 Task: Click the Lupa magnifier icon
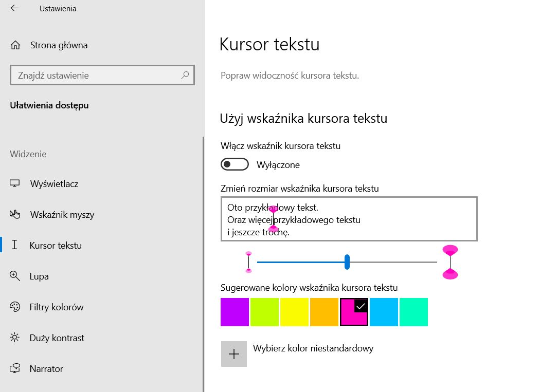point(14,276)
